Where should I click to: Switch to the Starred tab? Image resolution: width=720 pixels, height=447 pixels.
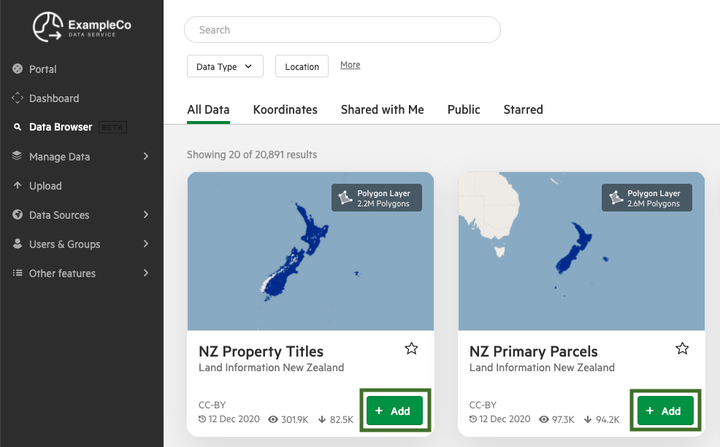point(523,110)
